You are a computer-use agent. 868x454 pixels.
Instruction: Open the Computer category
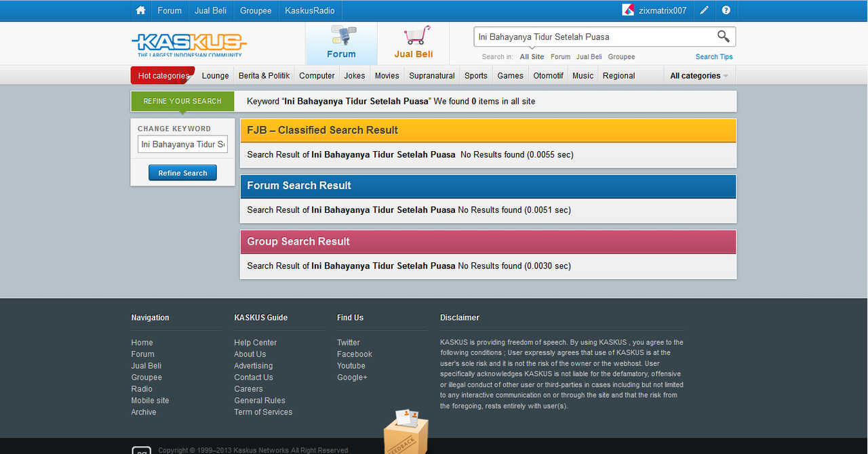317,76
